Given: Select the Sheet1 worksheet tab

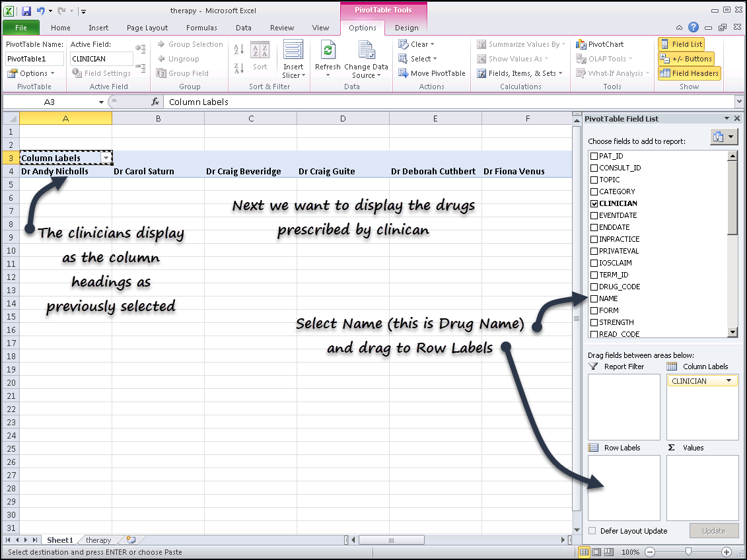Looking at the screenshot, I should point(60,540).
